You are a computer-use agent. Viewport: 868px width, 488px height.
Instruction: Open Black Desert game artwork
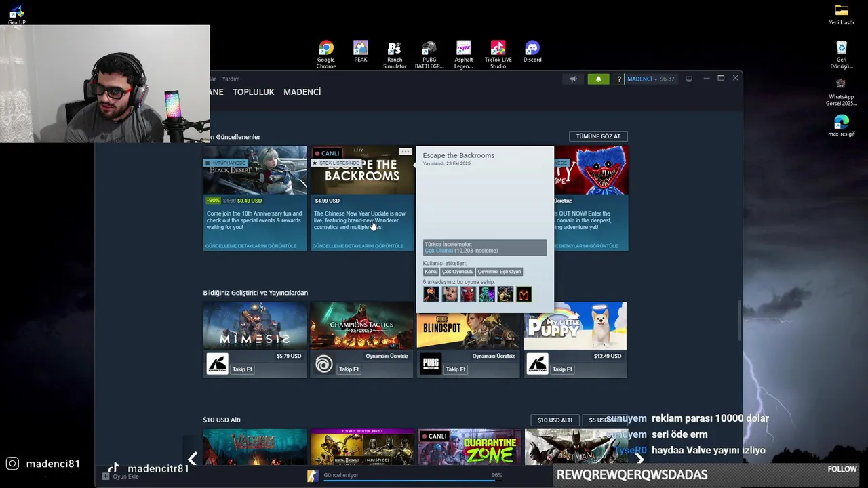[x=255, y=170]
